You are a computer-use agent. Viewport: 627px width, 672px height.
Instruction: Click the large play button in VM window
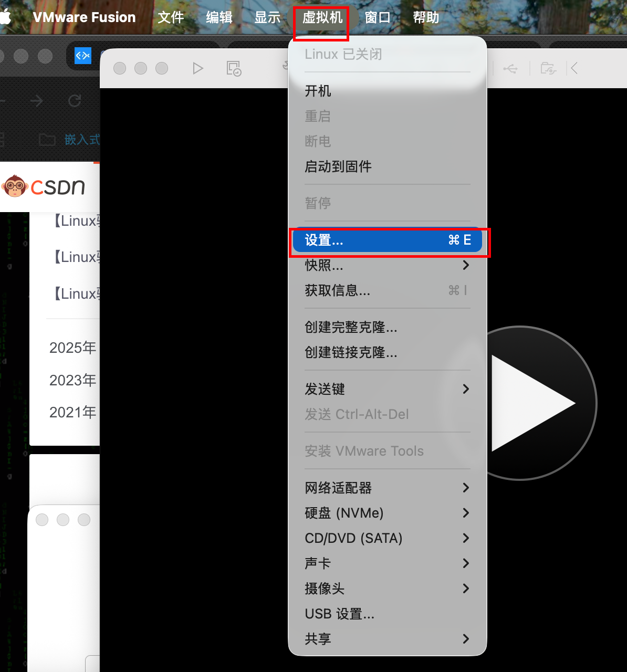pos(533,403)
